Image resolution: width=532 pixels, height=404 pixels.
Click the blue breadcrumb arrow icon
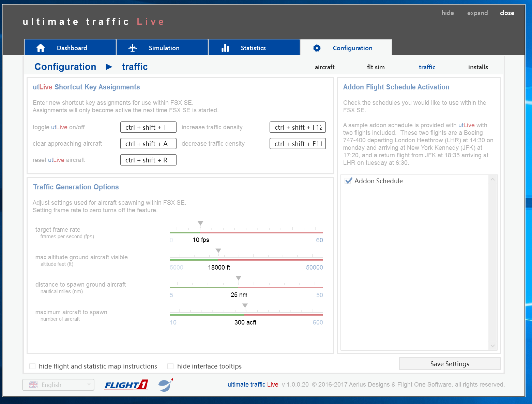coord(109,67)
